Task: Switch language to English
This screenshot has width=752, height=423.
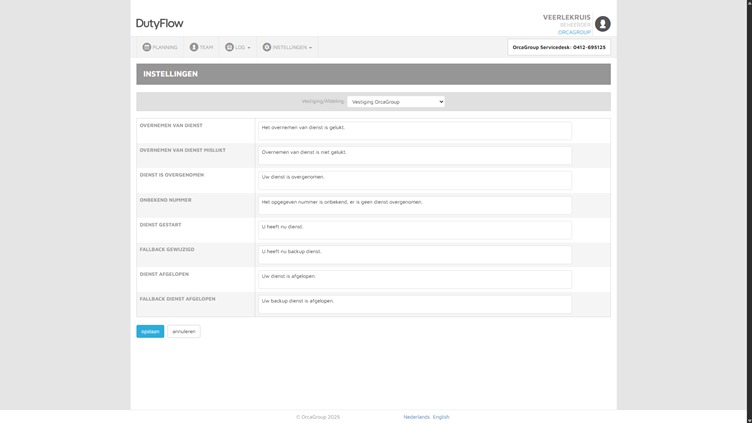Action: [441, 417]
